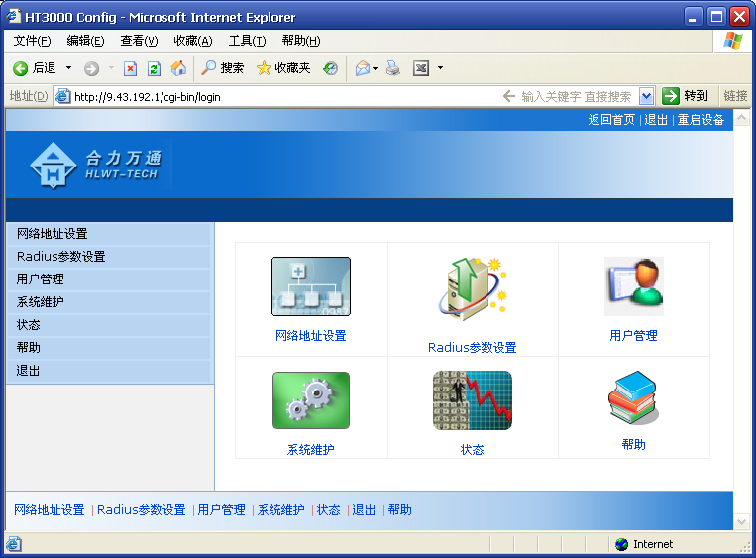The width and height of the screenshot is (756, 558).
Task: Select Radius参数设置 in left sidebar
Action: tap(109, 257)
